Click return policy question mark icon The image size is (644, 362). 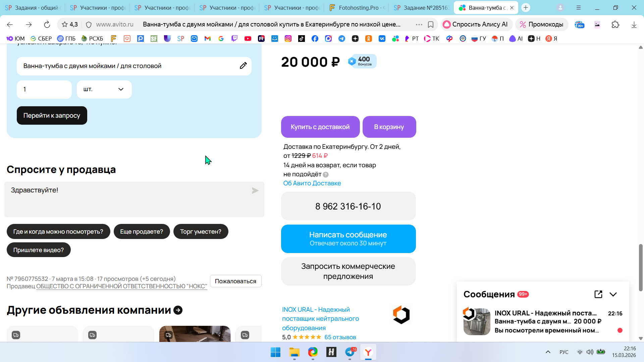(x=326, y=175)
